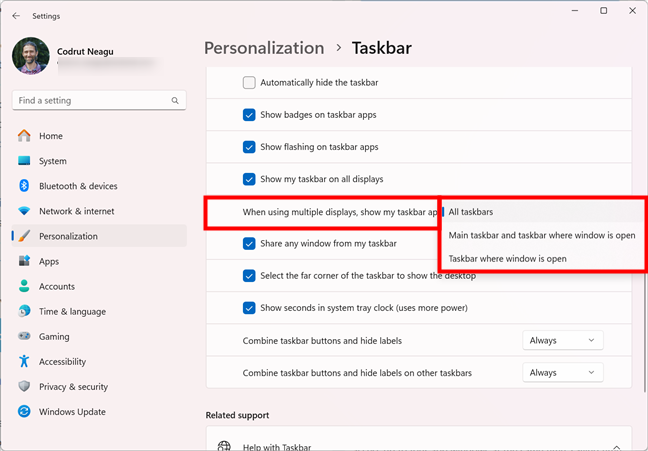Viewport: 648px width, 451px height.
Task: Open the Combine on other taskbars dropdown
Action: 562,373
